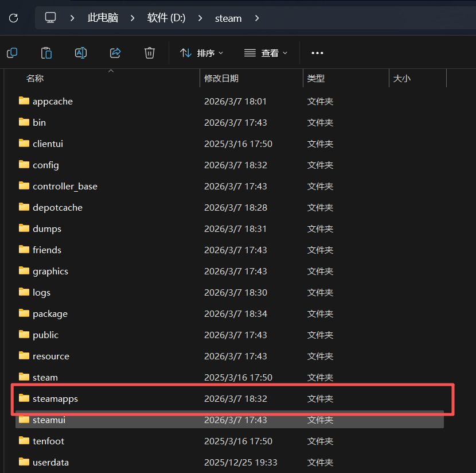476x473 pixels.
Task: Select the controller_base folder icon
Action: coord(24,185)
